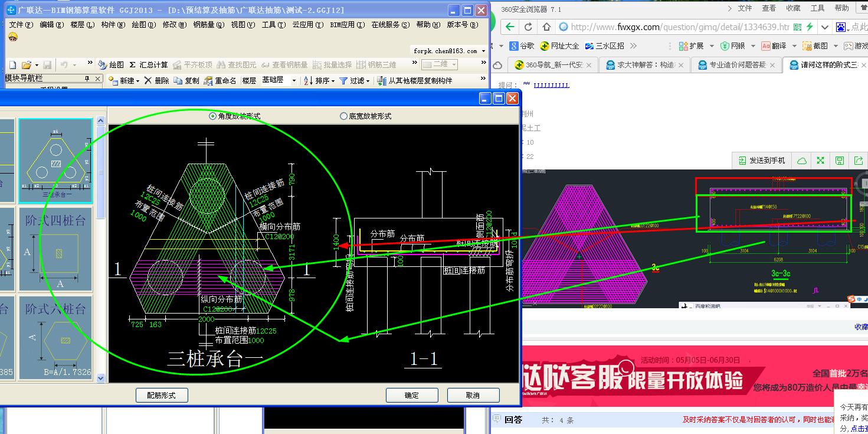Click the 扩展 extensions icon
The width and height of the screenshot is (868, 434).
(x=684, y=45)
